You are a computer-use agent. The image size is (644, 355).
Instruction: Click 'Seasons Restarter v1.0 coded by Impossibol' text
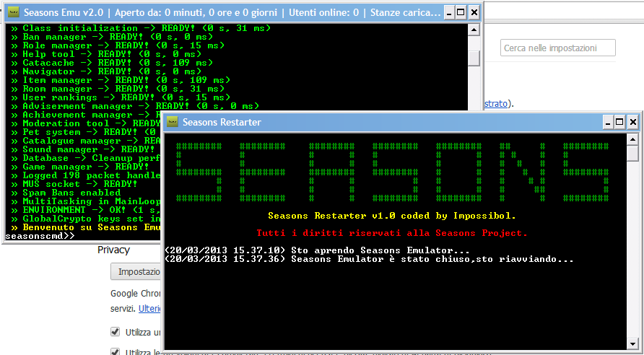pyautogui.click(x=392, y=216)
